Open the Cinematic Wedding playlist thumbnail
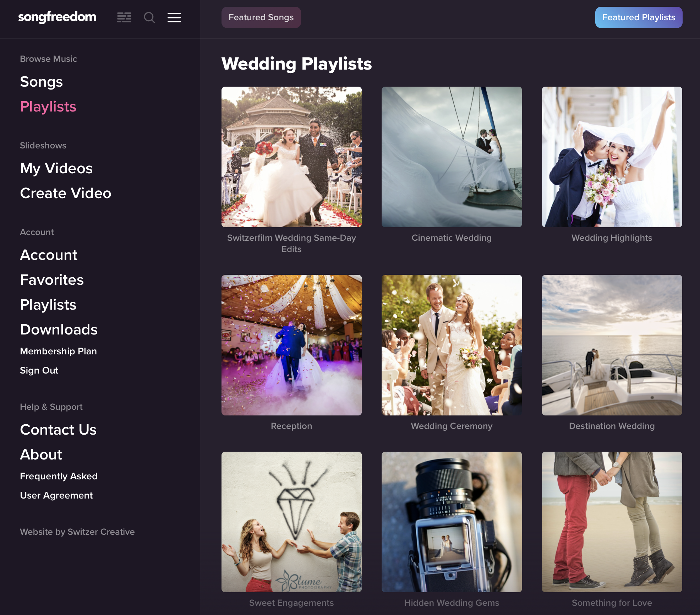 tap(452, 157)
